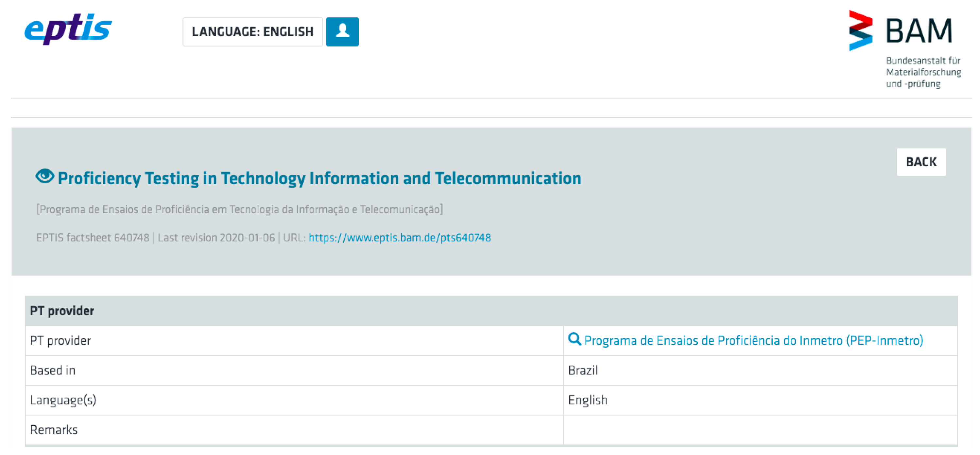Click the eye icon beside the title
980x455 pixels.
45,176
